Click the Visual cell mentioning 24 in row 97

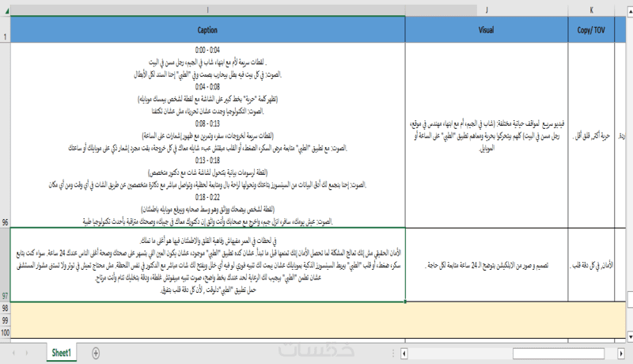click(487, 265)
